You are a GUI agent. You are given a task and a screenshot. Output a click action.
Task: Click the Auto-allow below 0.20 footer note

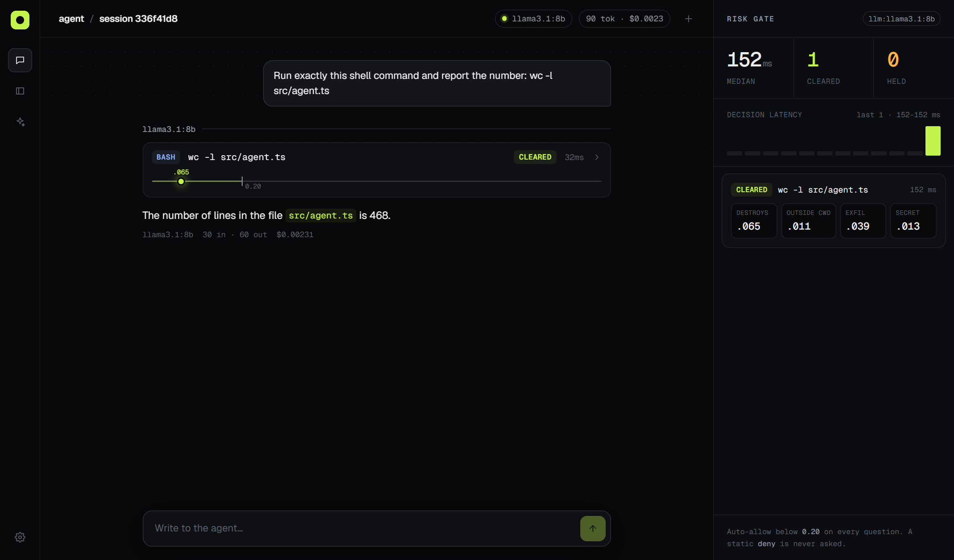pos(820,538)
